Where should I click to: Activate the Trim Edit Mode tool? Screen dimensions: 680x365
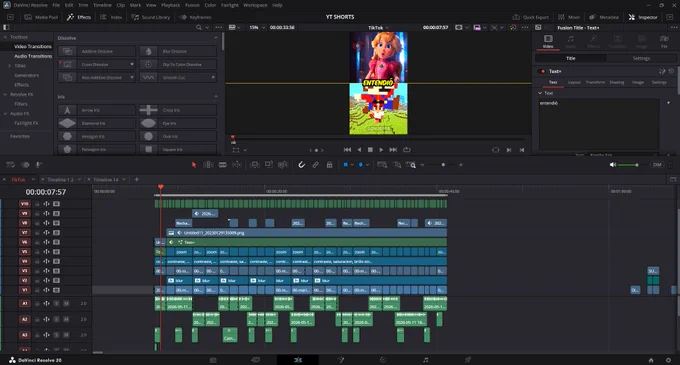(209, 165)
